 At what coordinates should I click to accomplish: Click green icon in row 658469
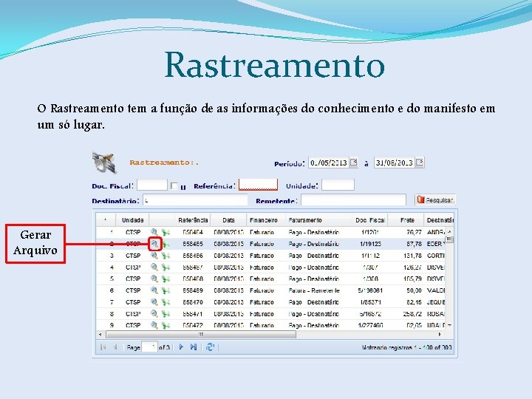(x=166, y=290)
